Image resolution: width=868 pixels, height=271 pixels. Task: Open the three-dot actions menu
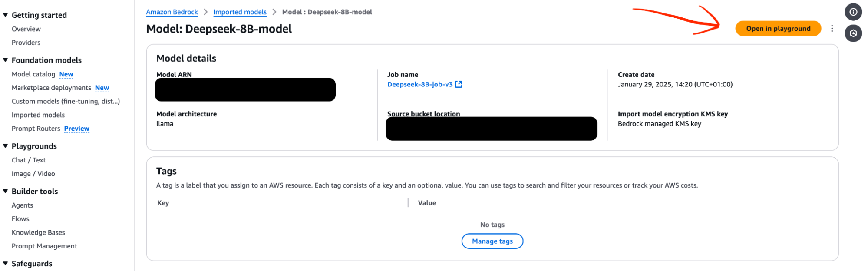tap(832, 29)
